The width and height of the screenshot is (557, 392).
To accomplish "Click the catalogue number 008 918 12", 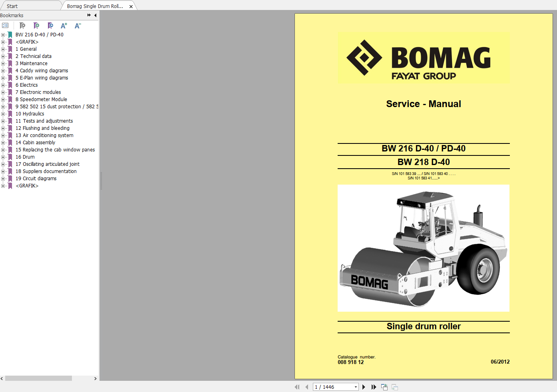I will (x=351, y=362).
